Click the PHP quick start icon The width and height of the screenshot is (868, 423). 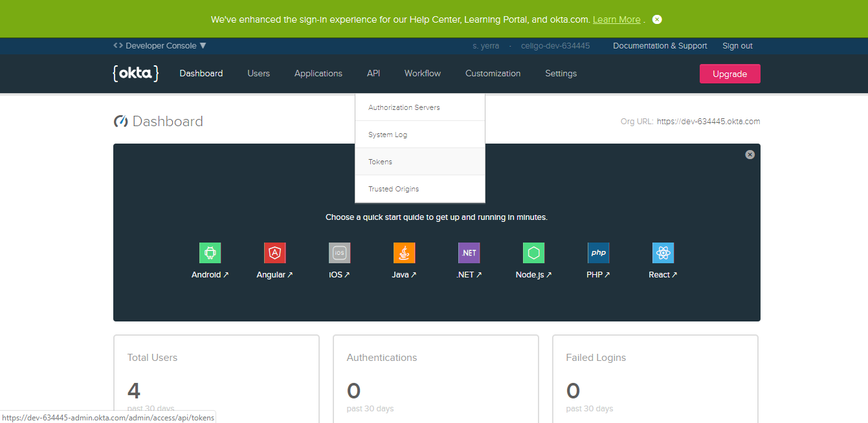(598, 253)
